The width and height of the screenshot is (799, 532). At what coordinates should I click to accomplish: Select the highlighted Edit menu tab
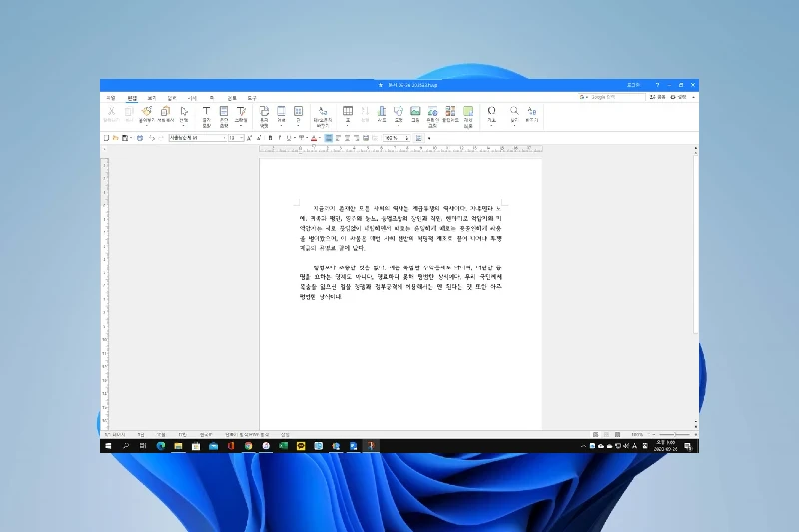click(132, 98)
